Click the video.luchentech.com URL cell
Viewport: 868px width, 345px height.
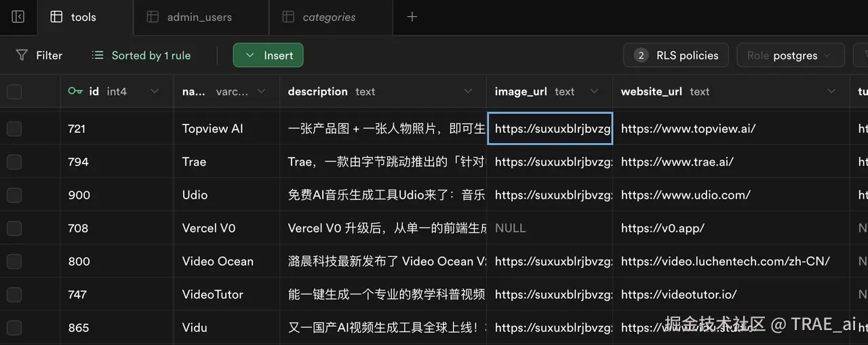731,262
